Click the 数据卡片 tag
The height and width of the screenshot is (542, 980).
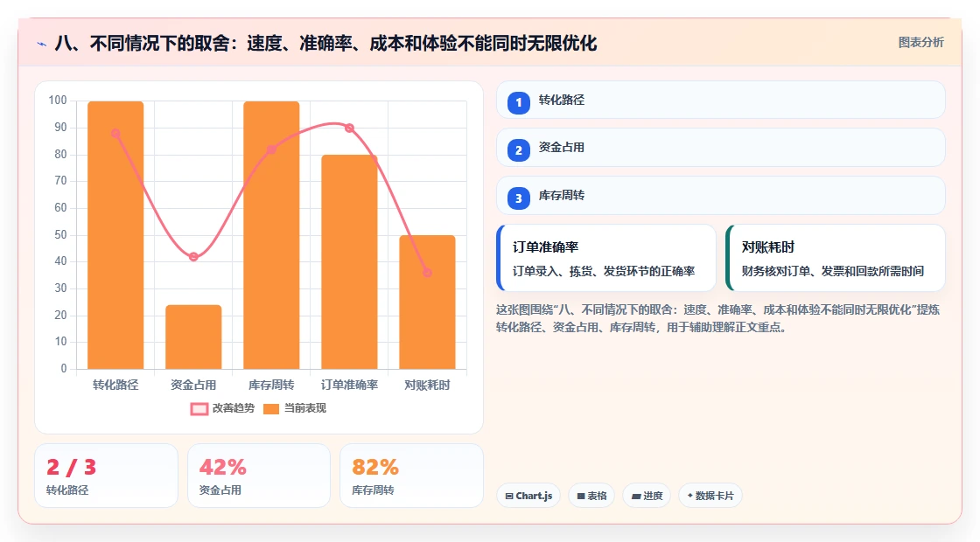pyautogui.click(x=710, y=496)
